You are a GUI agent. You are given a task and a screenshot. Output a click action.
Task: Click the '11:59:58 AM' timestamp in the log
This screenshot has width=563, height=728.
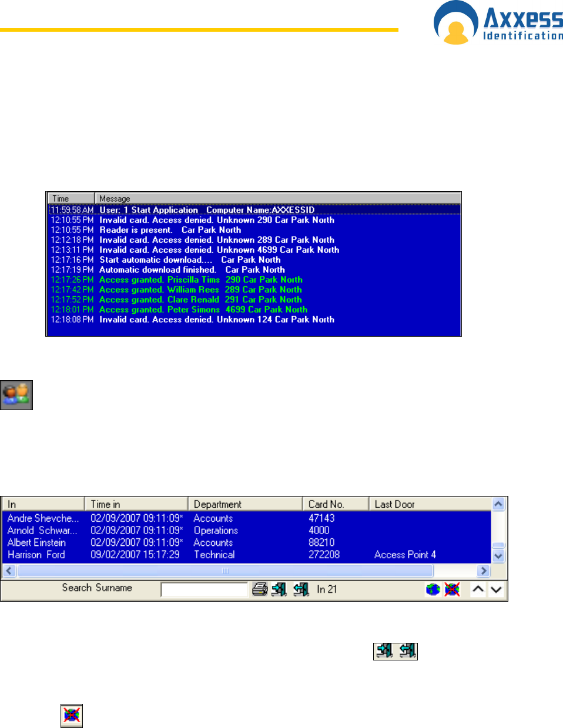(x=72, y=210)
